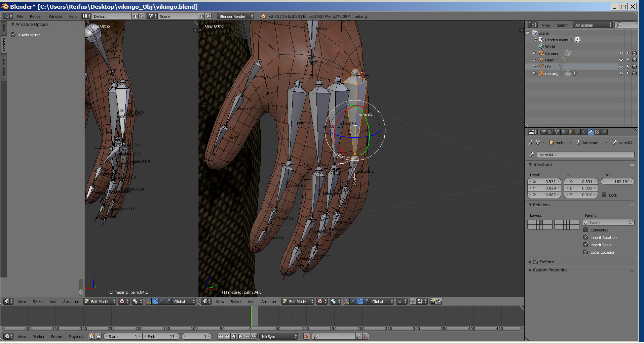Click the Roll value field
644x344 pixels.
coord(617,181)
